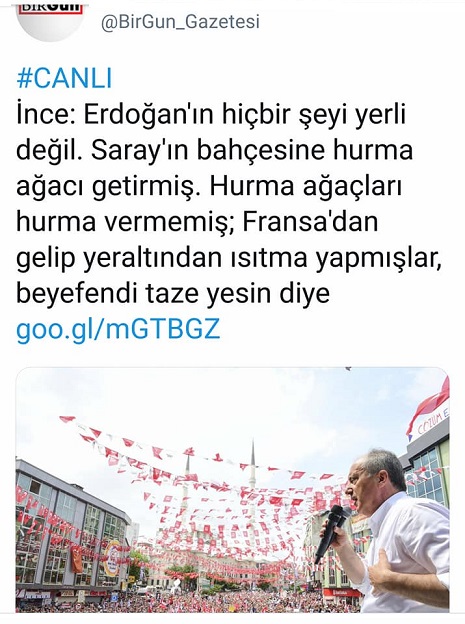Click the mosque minaret in the photo

click(252, 468)
